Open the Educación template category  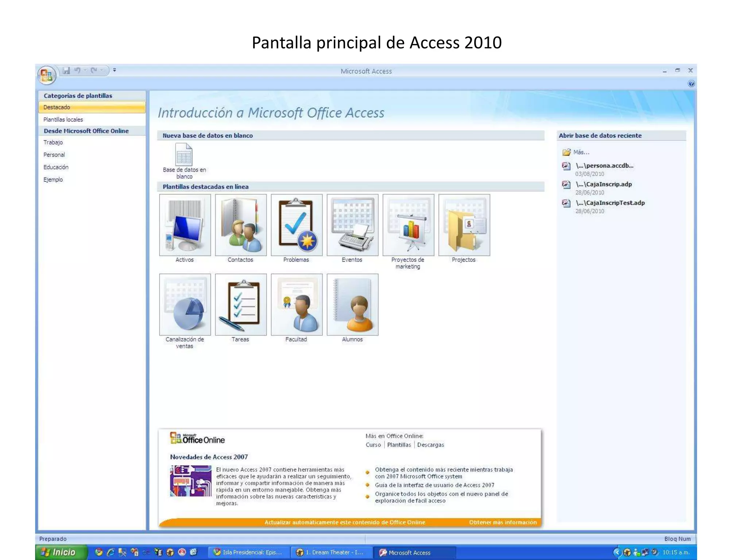tap(56, 167)
